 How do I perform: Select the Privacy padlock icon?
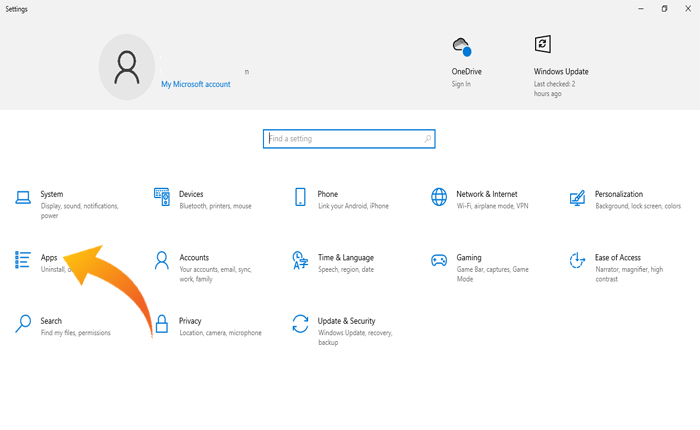coord(161,323)
